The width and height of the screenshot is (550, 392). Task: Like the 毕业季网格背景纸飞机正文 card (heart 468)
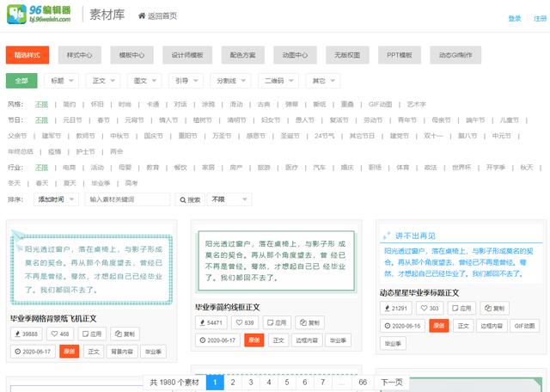[59, 334]
